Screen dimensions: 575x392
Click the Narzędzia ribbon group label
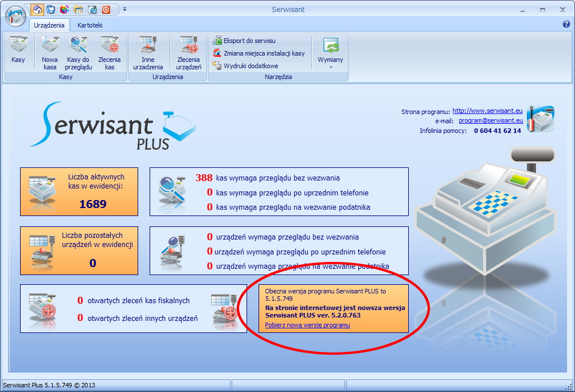click(279, 77)
